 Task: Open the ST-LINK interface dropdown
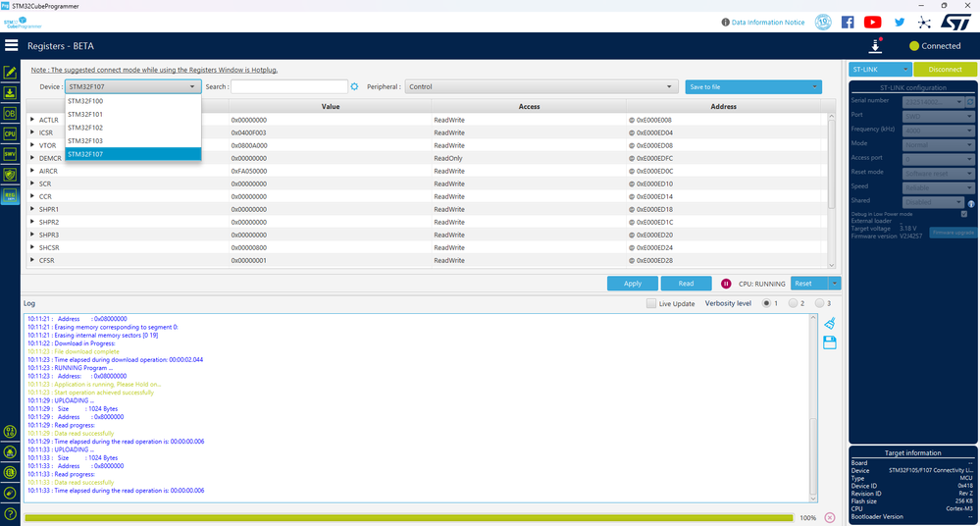tap(879, 69)
